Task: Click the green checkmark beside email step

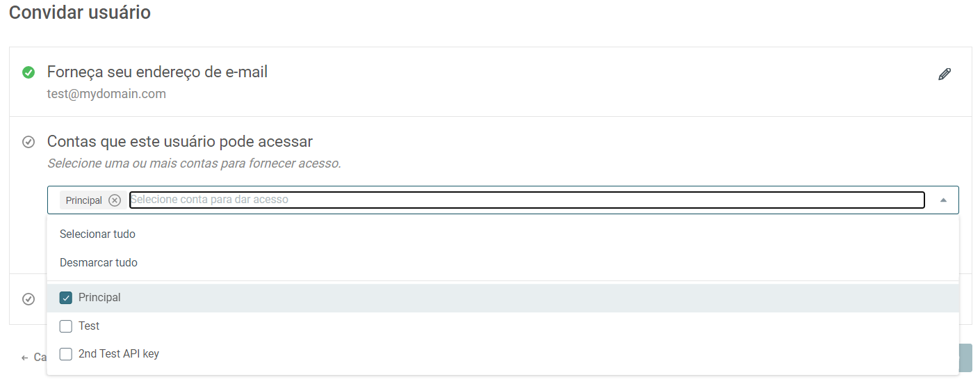Action: click(28, 72)
